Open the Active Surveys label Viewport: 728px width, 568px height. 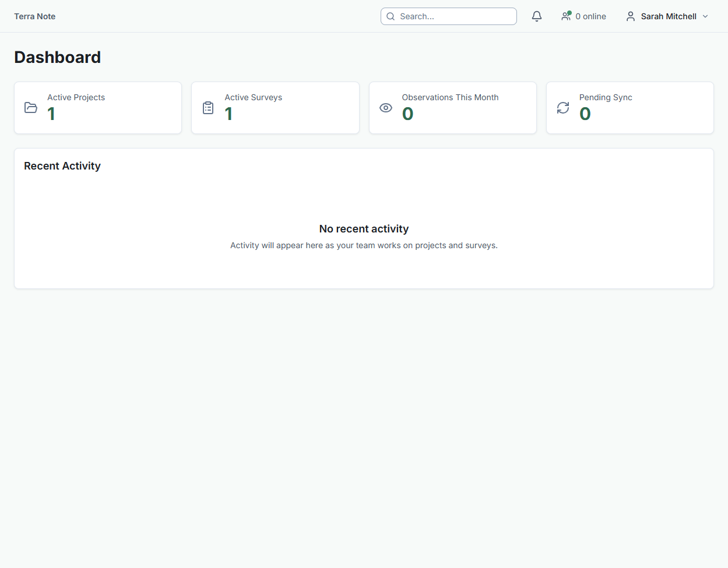click(x=254, y=97)
